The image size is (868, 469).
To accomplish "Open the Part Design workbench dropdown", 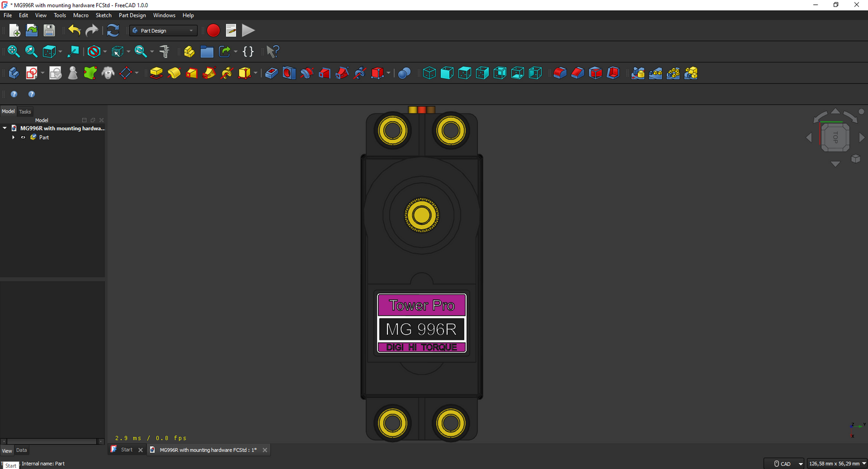I will point(163,31).
